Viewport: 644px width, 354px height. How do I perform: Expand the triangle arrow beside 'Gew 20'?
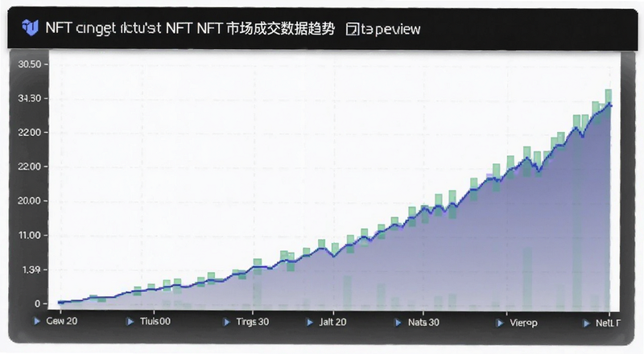(37, 321)
